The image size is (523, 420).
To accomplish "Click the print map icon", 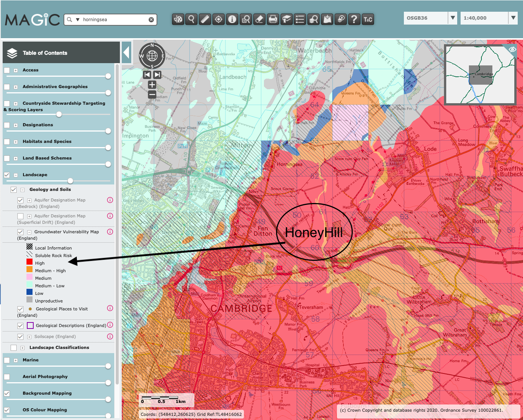I will pyautogui.click(x=273, y=19).
